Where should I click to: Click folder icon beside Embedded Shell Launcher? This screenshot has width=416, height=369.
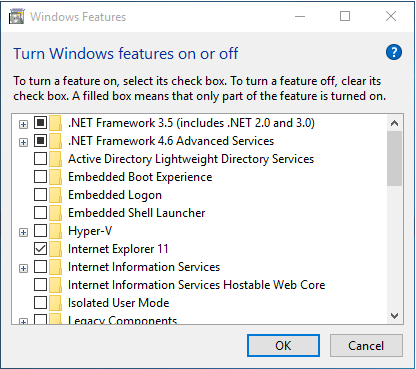click(55, 213)
